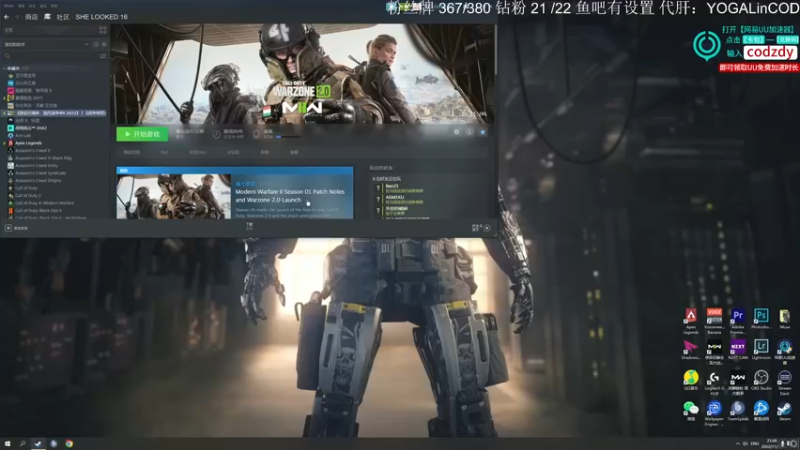Select Aim Lab in library list

(x=19, y=136)
